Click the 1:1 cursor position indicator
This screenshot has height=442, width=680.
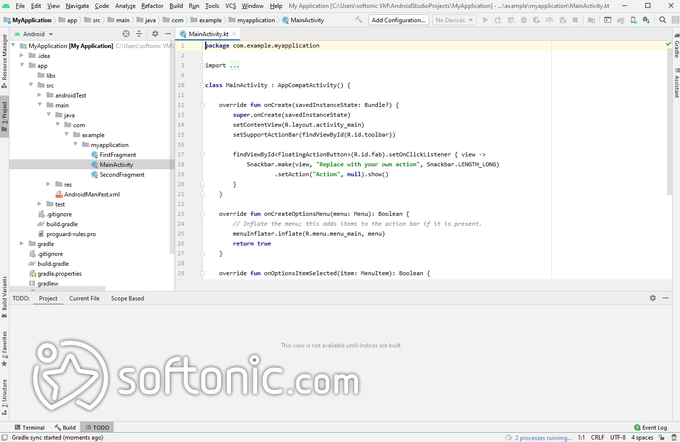pos(581,438)
